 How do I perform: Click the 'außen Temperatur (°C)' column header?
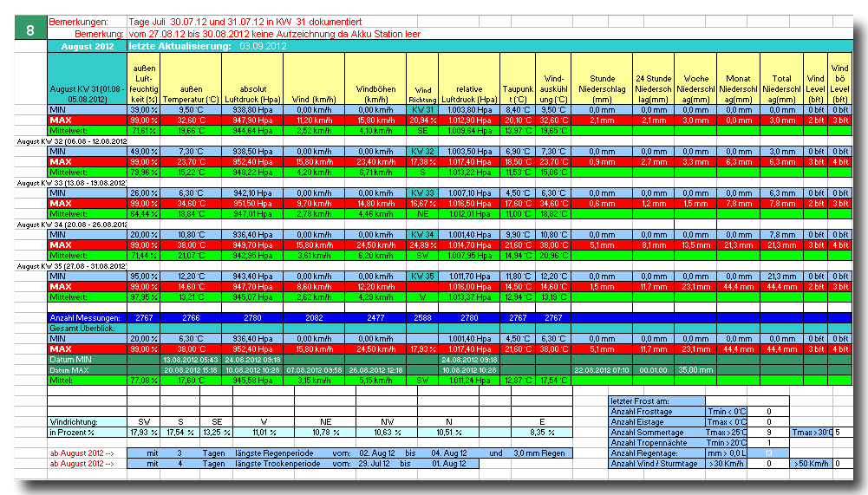191,79
